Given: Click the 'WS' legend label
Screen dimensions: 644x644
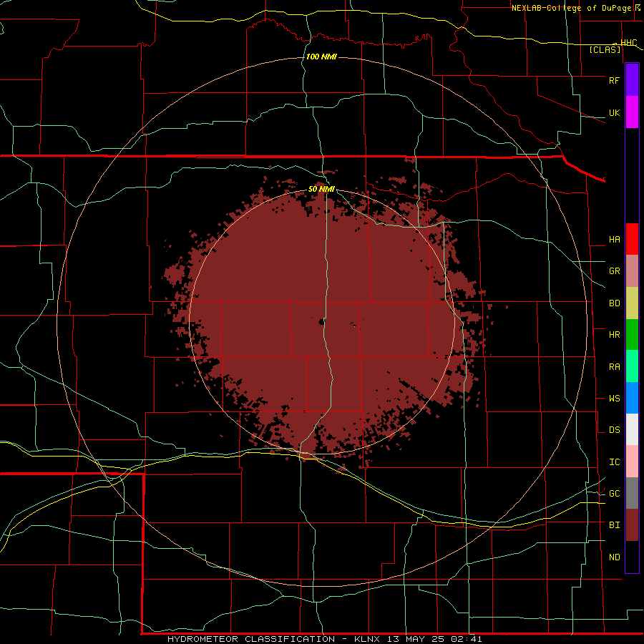Looking at the screenshot, I should click(x=614, y=399).
